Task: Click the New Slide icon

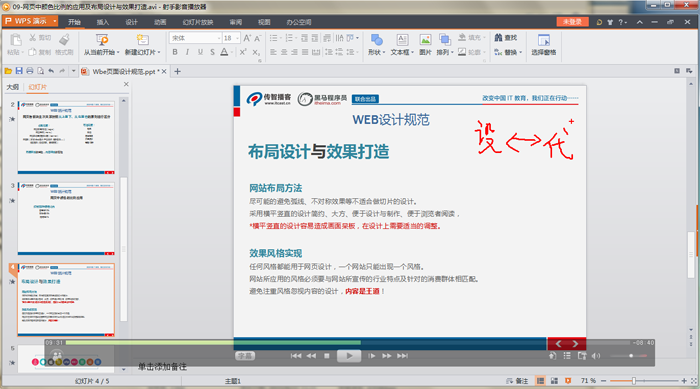Action: [142, 40]
